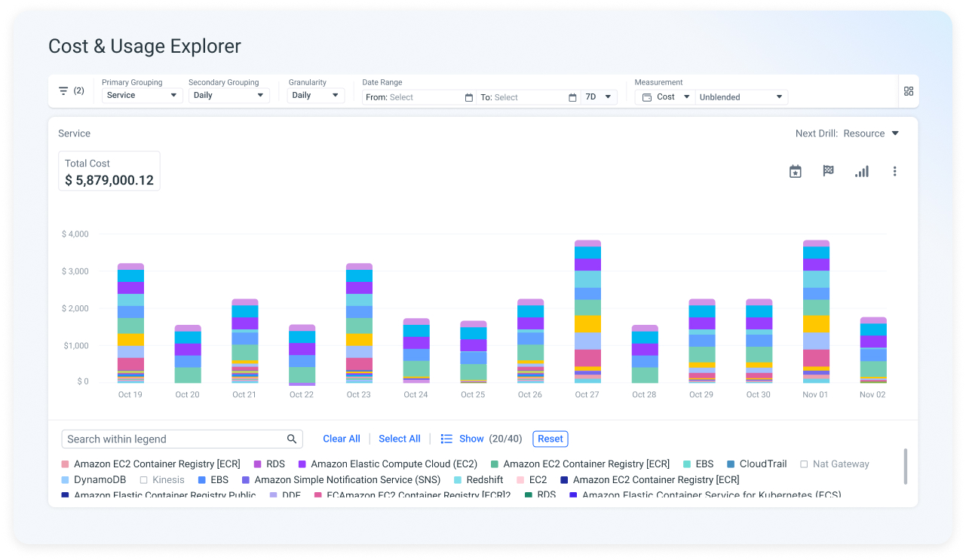Open the From date picker calendar icon

point(467,96)
